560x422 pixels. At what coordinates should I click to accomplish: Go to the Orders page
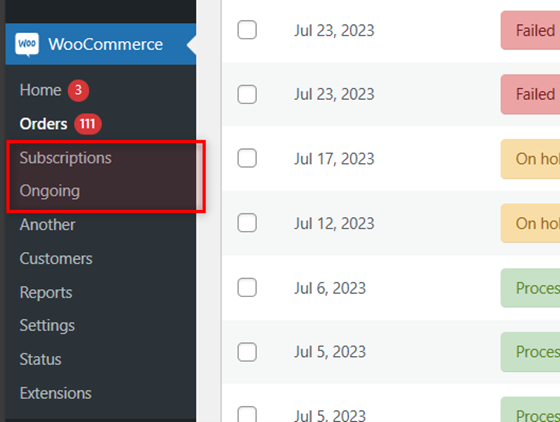tap(43, 124)
